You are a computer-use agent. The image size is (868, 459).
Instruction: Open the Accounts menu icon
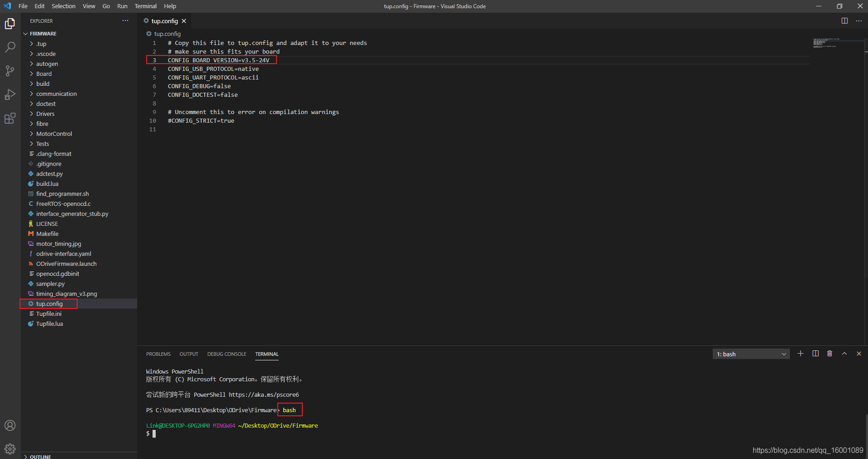(x=10, y=425)
